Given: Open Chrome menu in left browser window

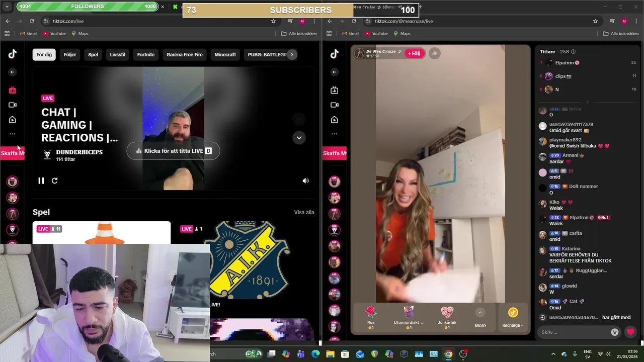Looking at the screenshot, I should pyautogui.click(x=314, y=21).
